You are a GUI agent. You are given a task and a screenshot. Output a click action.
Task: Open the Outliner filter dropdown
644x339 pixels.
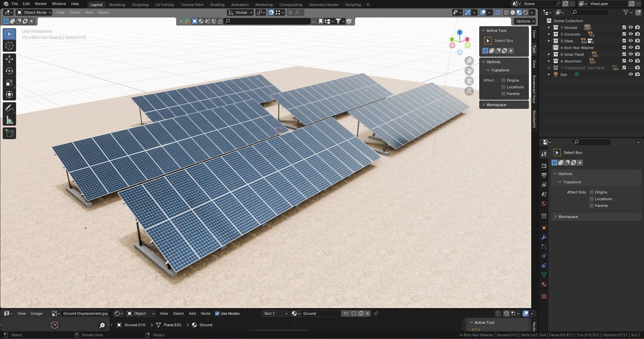[x=628, y=12]
